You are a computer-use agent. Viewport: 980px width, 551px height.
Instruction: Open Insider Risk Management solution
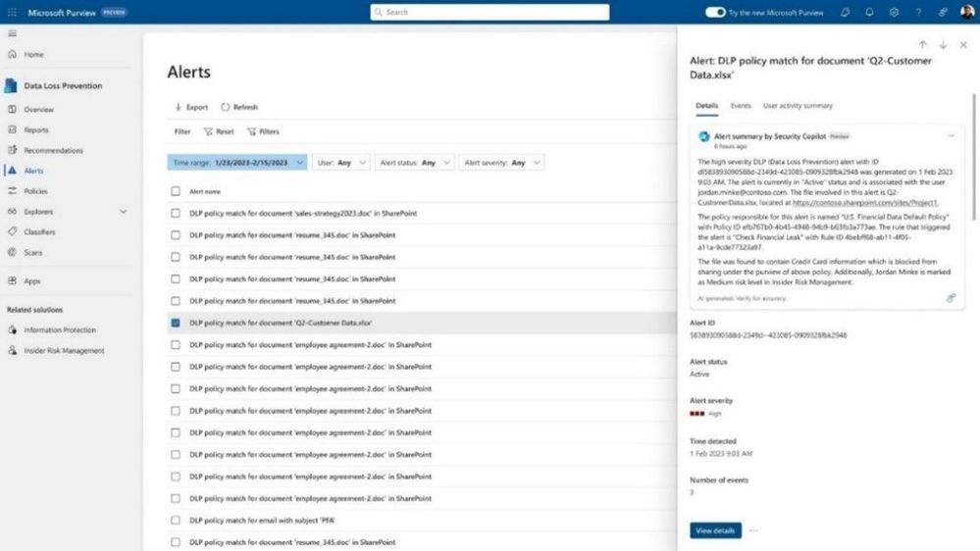click(64, 350)
